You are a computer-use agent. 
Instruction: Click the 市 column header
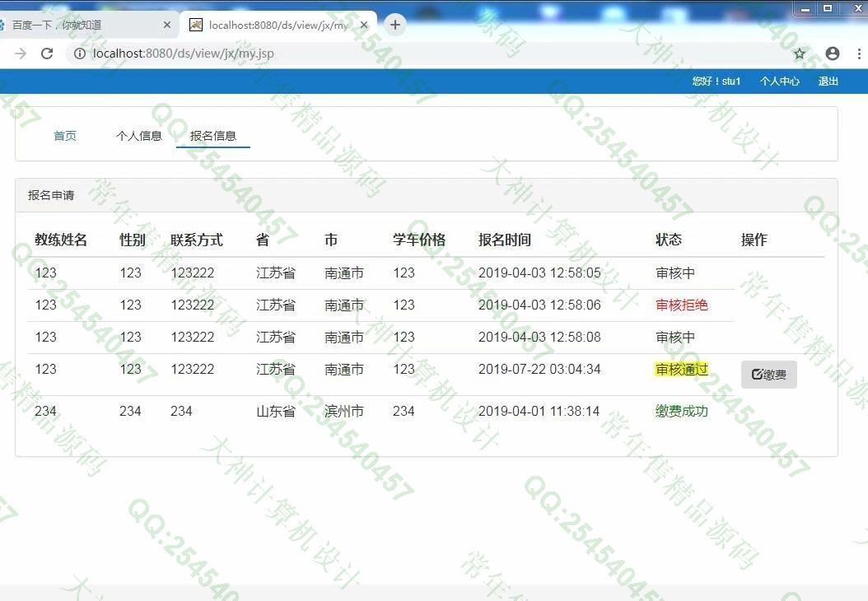[331, 240]
